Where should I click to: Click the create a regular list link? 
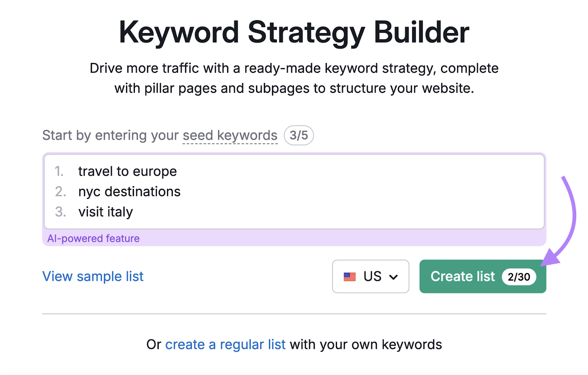225,345
